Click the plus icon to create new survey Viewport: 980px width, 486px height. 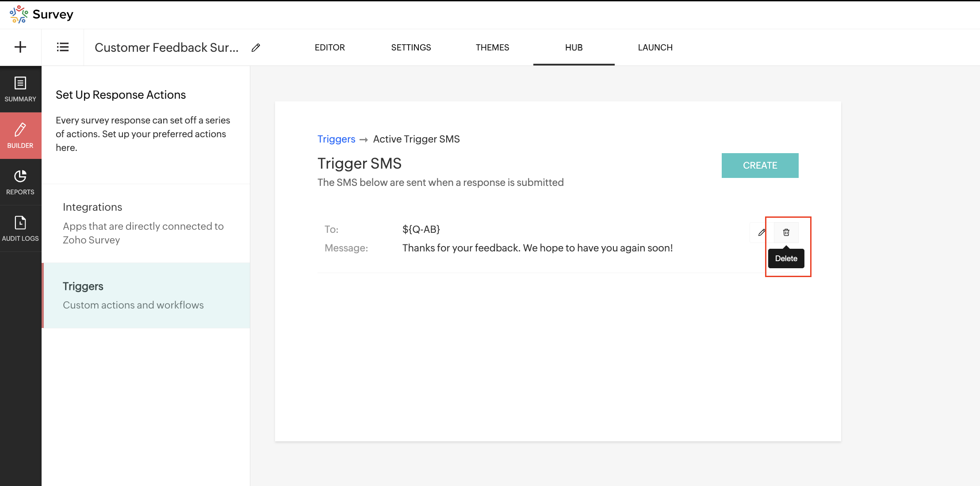[x=20, y=47]
